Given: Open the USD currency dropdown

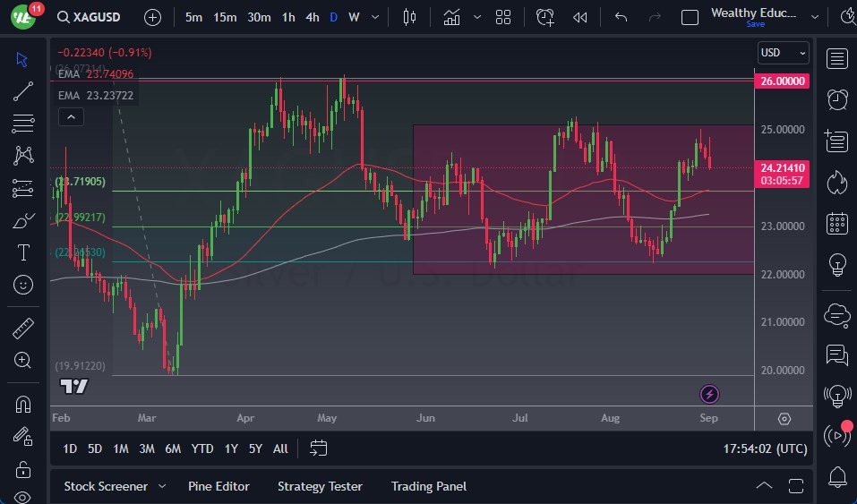Looking at the screenshot, I should [783, 53].
